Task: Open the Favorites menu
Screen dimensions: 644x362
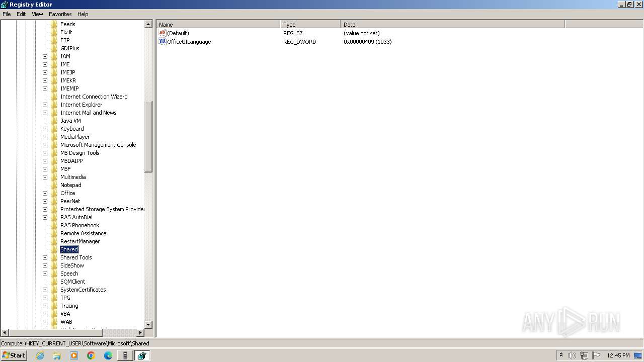Action: (x=60, y=14)
